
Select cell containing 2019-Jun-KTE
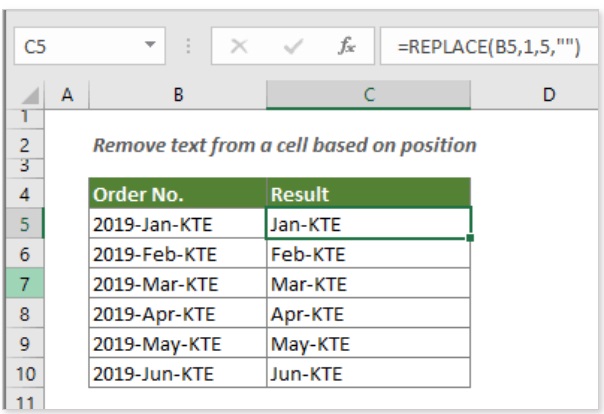178,373
